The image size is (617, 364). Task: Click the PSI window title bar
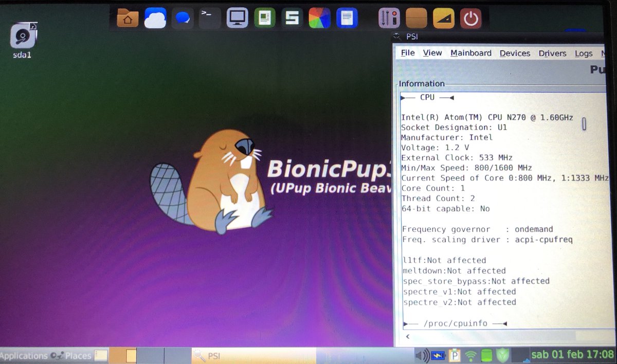[499, 37]
